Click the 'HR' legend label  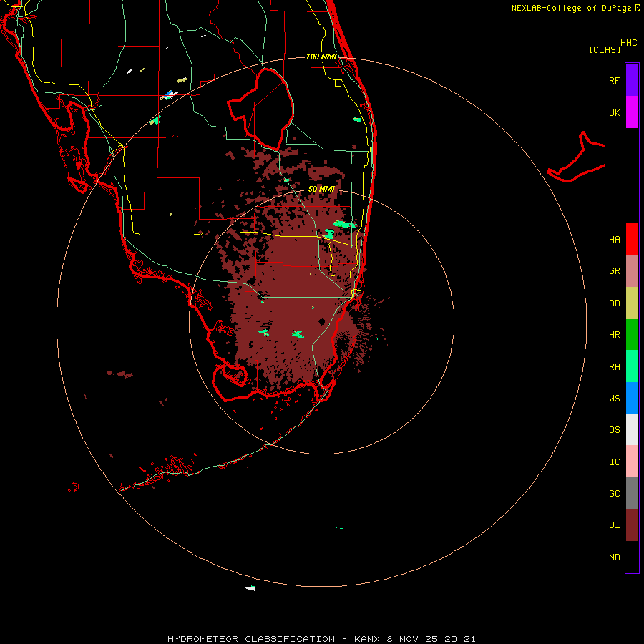click(615, 335)
